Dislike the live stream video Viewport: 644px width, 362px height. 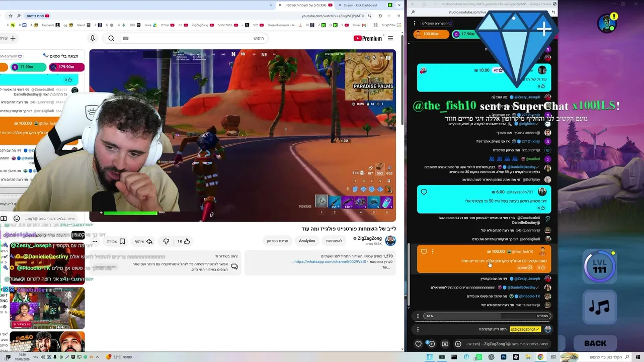[x=166, y=241]
